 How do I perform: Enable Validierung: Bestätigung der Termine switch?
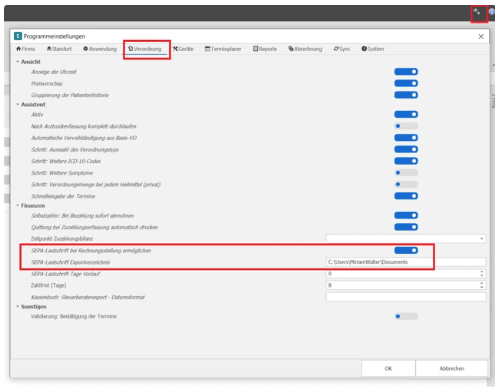click(x=406, y=316)
